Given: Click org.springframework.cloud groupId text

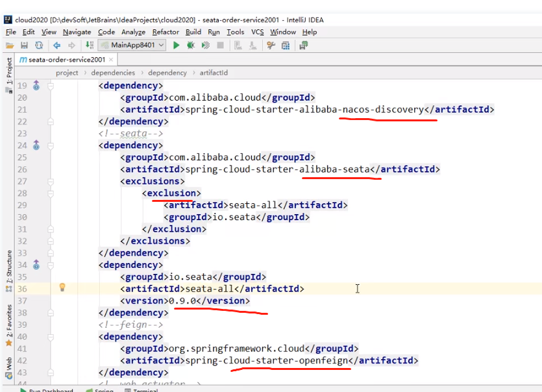Looking at the screenshot, I should (236, 349).
